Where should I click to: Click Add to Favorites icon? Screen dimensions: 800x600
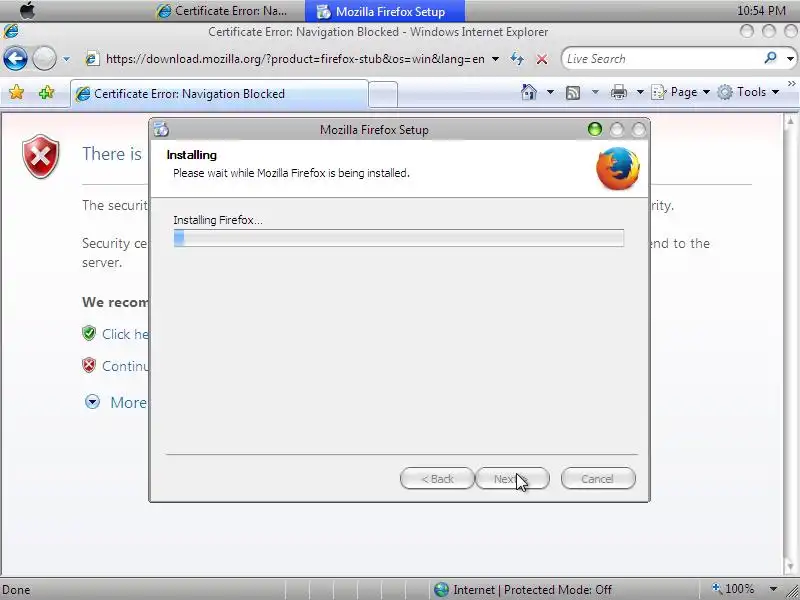tap(46, 92)
